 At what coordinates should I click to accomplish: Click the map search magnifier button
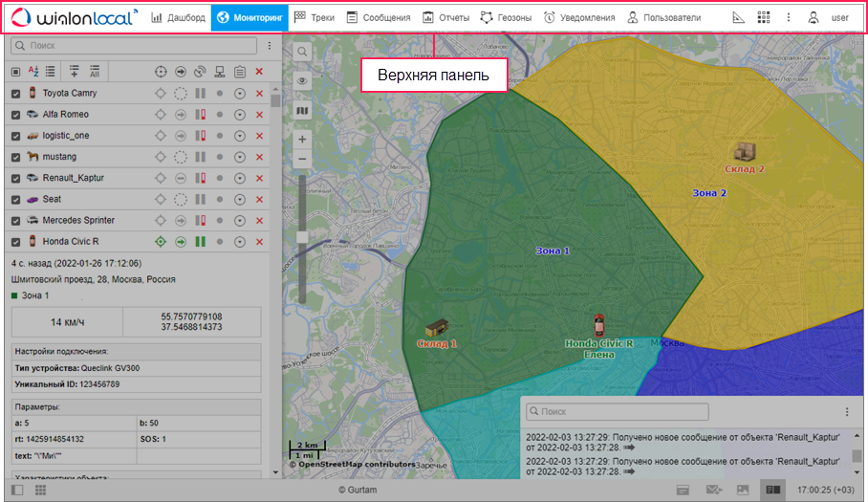click(x=302, y=52)
